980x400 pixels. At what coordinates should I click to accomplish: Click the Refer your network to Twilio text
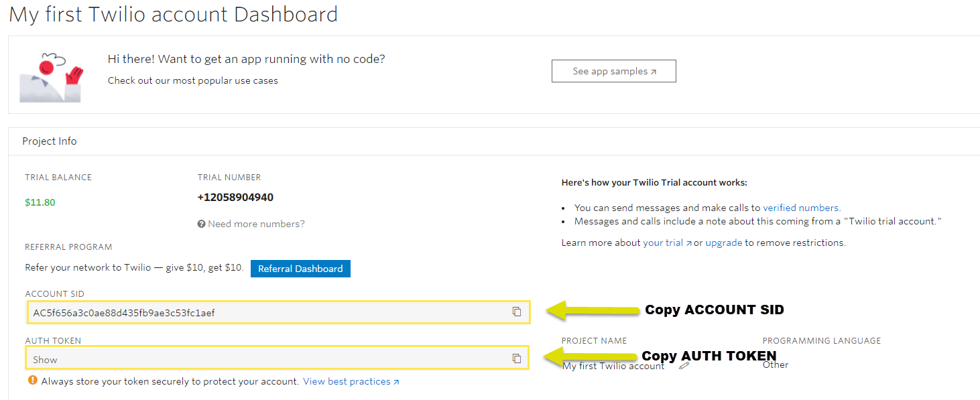(134, 267)
